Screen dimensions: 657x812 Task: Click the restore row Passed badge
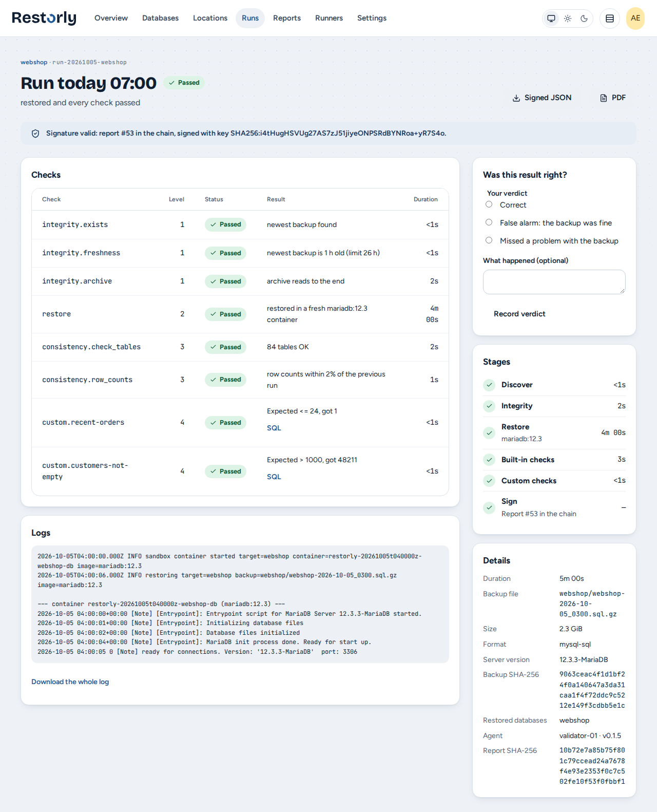[225, 314]
